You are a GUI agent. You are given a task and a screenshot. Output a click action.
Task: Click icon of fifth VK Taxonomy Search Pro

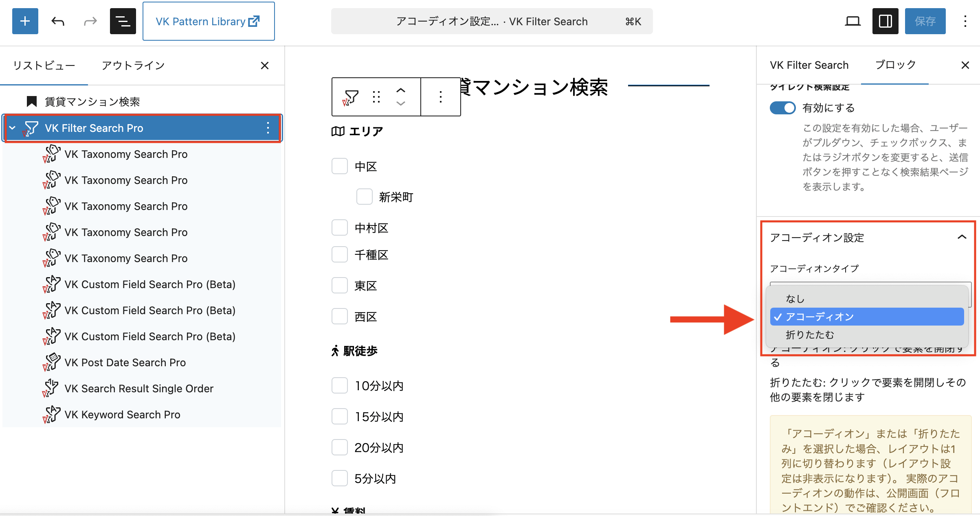[51, 258]
